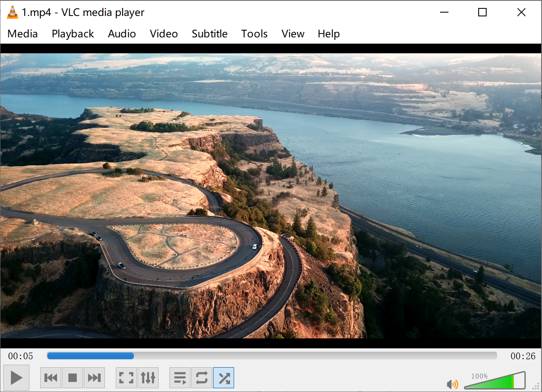
Task: Open the Audio menu
Action: coord(122,34)
